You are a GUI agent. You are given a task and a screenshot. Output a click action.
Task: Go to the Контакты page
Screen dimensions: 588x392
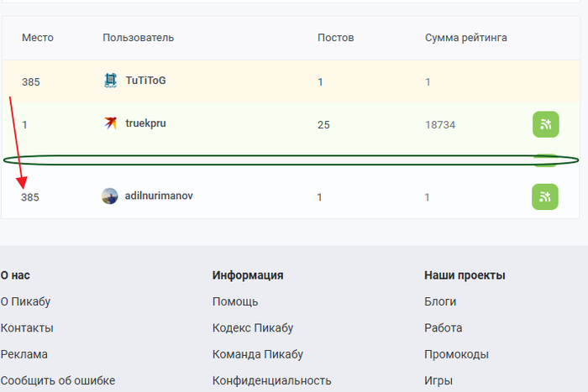click(x=27, y=328)
